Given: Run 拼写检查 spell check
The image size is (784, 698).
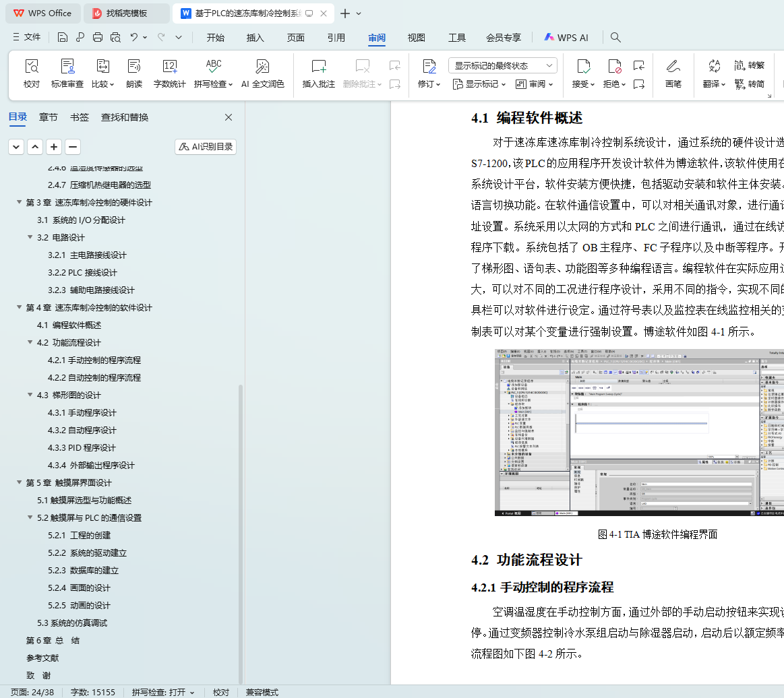Looking at the screenshot, I should pos(214,73).
